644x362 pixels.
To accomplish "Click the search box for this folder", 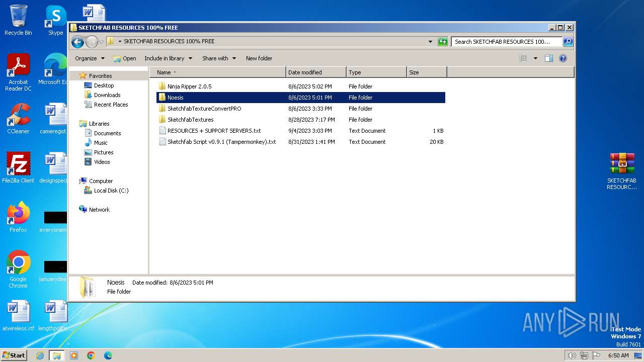I will 506,42.
